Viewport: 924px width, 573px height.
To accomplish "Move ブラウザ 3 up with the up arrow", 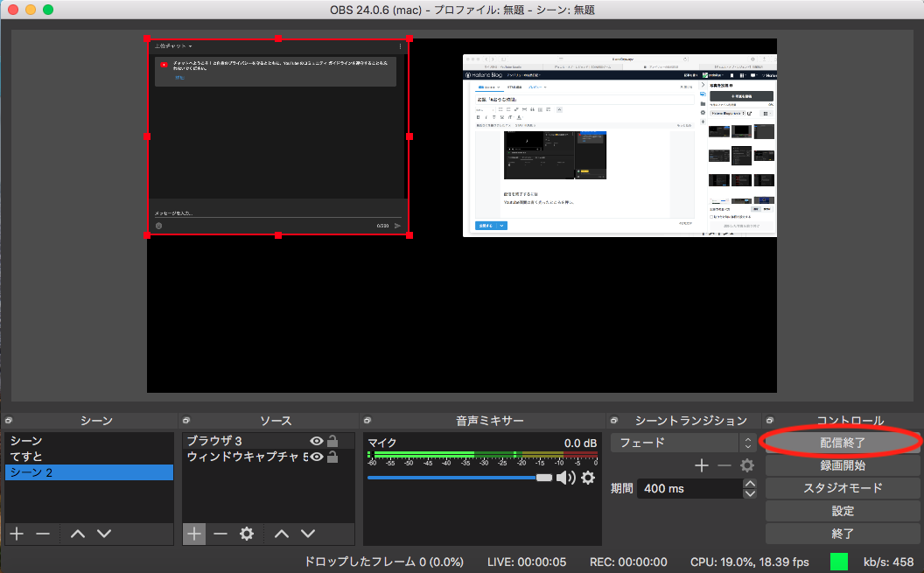I will (282, 533).
